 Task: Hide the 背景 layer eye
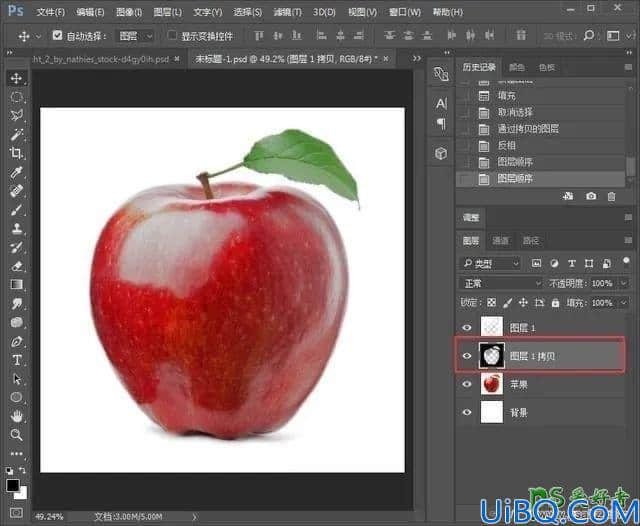click(467, 412)
